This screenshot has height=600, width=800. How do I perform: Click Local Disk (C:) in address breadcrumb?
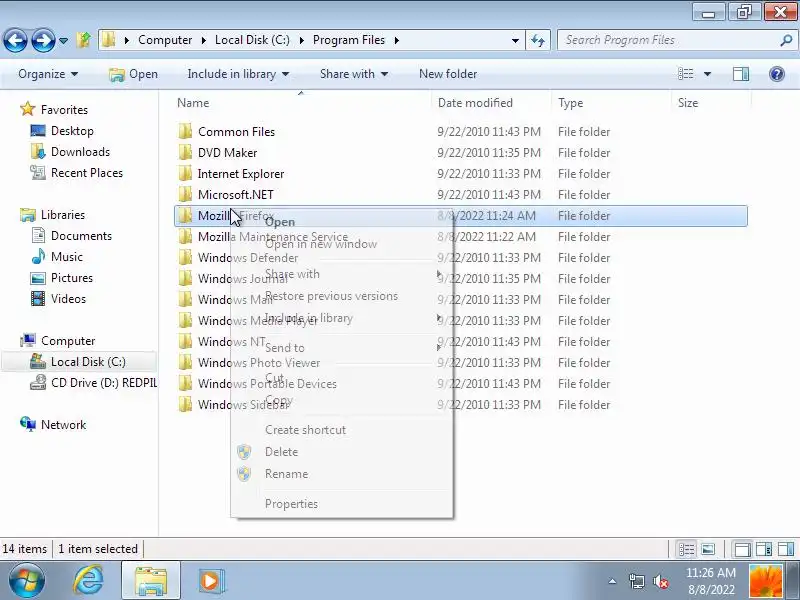252,40
